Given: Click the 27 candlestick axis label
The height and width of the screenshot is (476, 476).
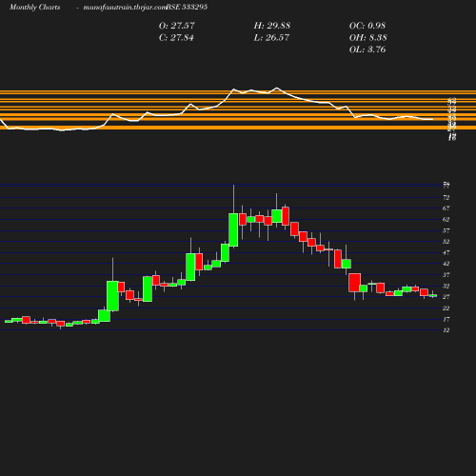Looking at the screenshot, I should point(446,297).
